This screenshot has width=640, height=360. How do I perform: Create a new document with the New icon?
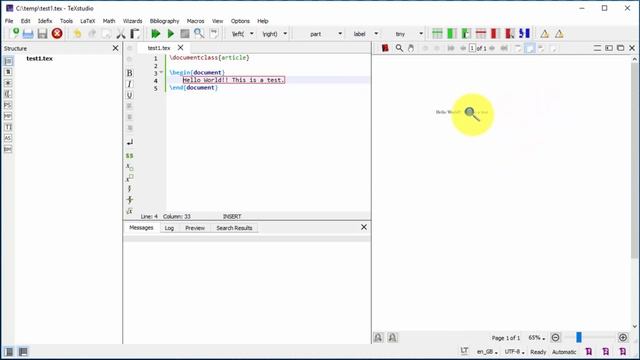(14, 33)
